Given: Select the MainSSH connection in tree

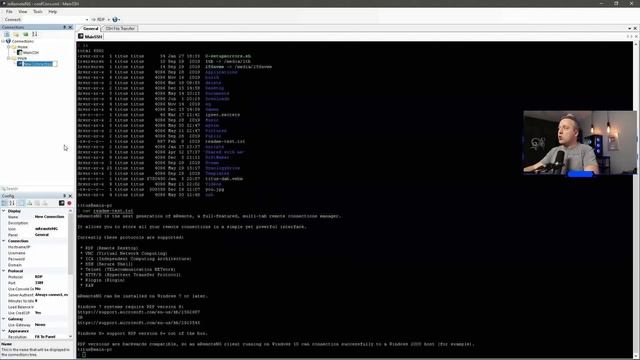Looking at the screenshot, I should tap(31, 53).
